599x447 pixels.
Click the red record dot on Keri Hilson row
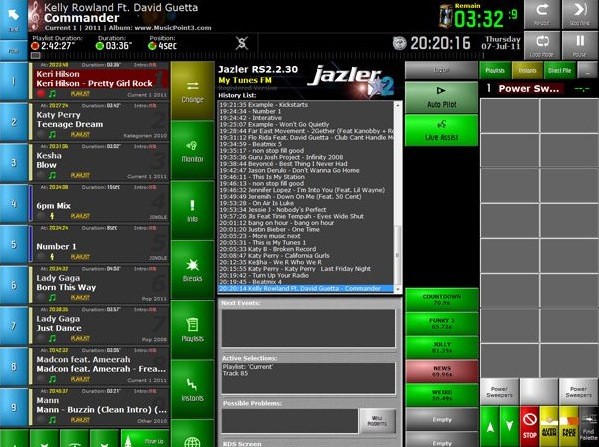pyautogui.click(x=41, y=94)
